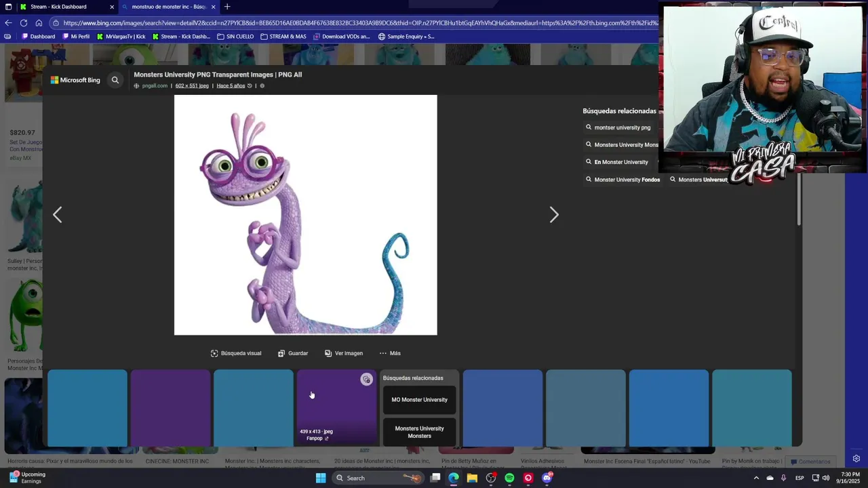Click the 602 x 551 jpeg size link
868x488 pixels.
pos(192,86)
